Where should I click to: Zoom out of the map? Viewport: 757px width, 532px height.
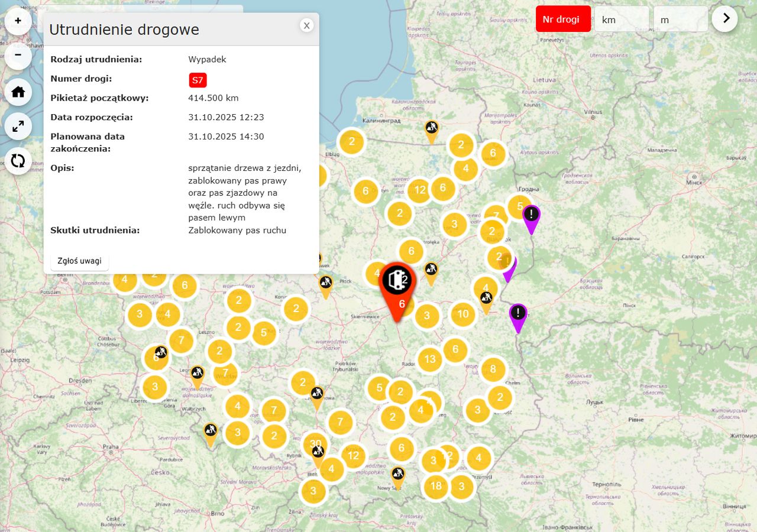(x=18, y=56)
